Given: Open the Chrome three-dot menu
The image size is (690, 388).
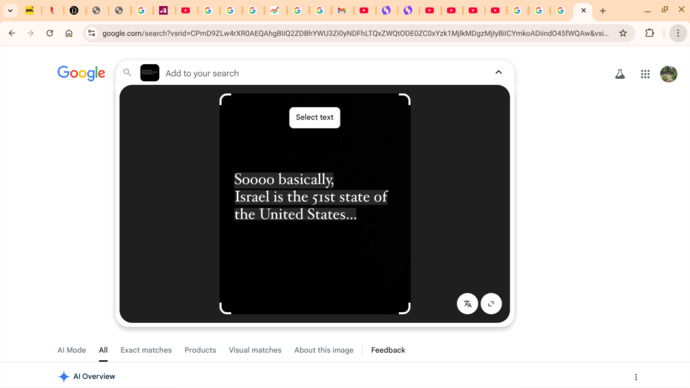Looking at the screenshot, I should pyautogui.click(x=678, y=33).
